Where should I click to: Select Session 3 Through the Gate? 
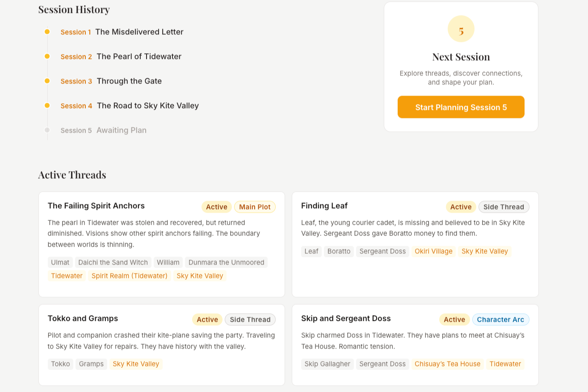click(129, 81)
